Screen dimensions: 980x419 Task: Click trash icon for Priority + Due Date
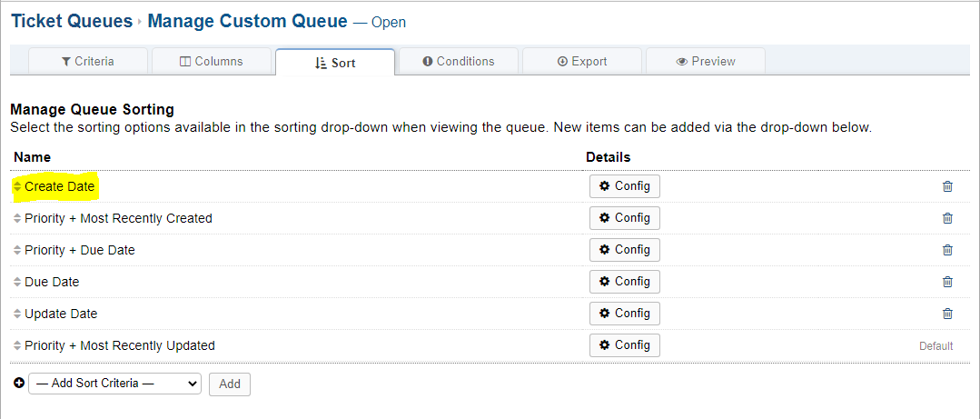[947, 250]
